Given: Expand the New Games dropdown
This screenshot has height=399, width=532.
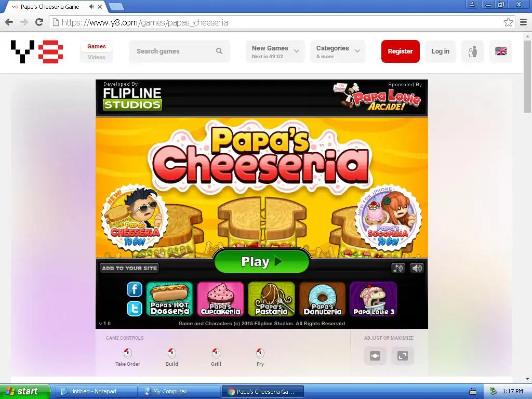Looking at the screenshot, I should 275,51.
